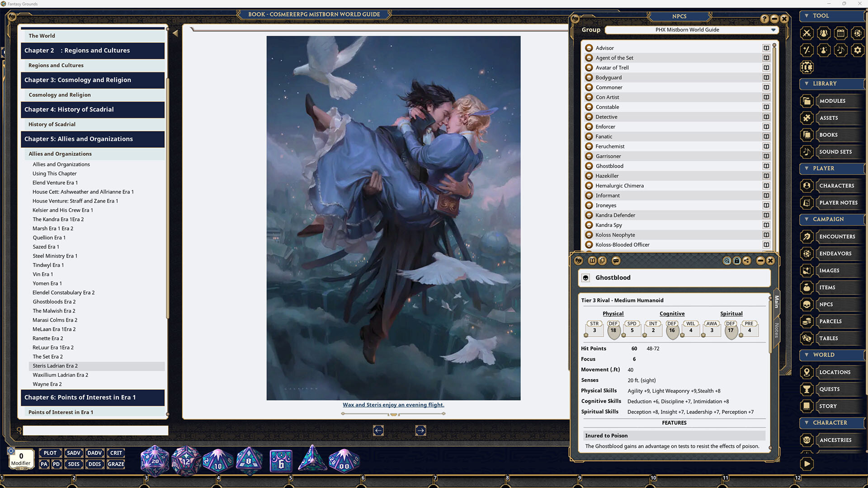Image resolution: width=868 pixels, height=488 pixels.
Task: Toggle the GRAZE roll modifier
Action: (x=116, y=464)
